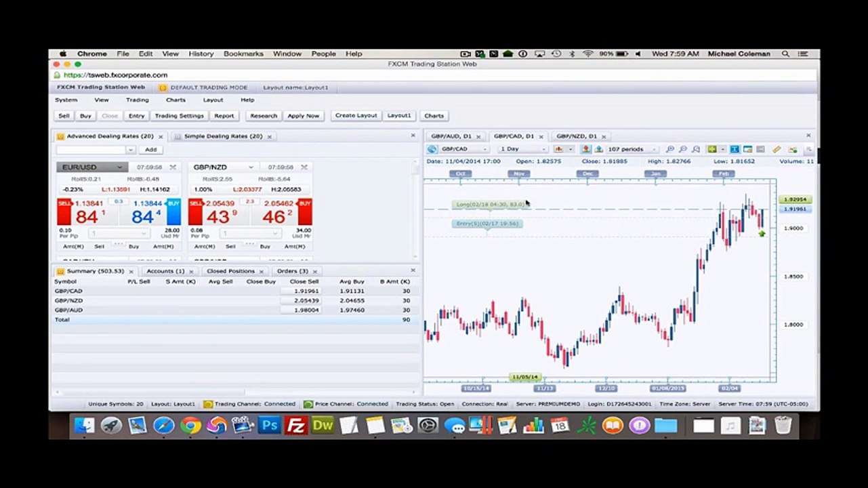Select the Closed Positions tab
Screen dimensions: 868x488
[x=230, y=271]
